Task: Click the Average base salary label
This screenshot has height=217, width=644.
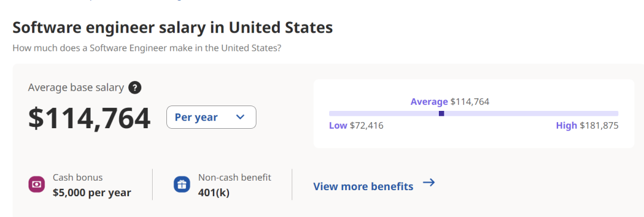Action: pyautogui.click(x=76, y=88)
